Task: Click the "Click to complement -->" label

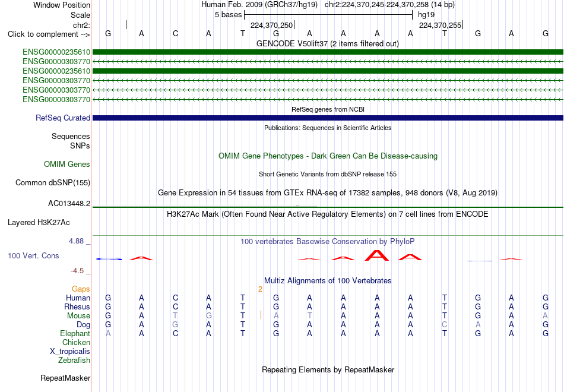Action: coord(49,34)
